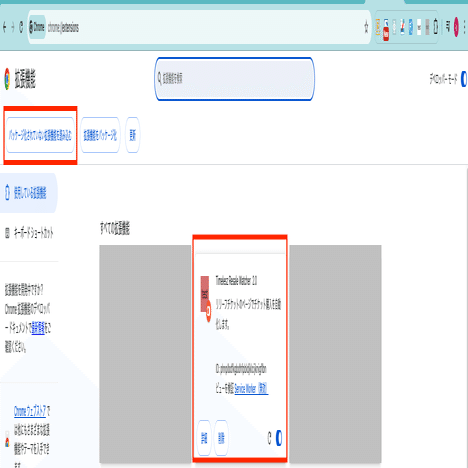This screenshot has height=468, width=468.
Task: Open the Chrome ウェブストア link
Action: 30,411
